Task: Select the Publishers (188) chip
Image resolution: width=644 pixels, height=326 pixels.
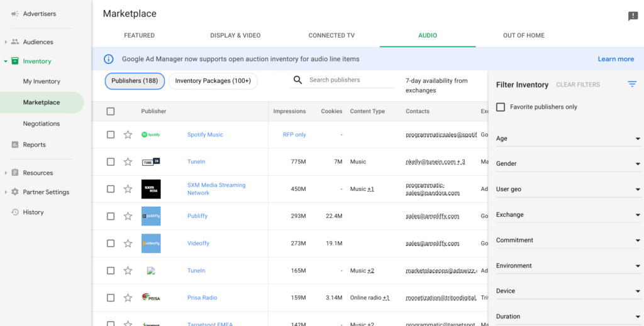Action: [x=135, y=81]
